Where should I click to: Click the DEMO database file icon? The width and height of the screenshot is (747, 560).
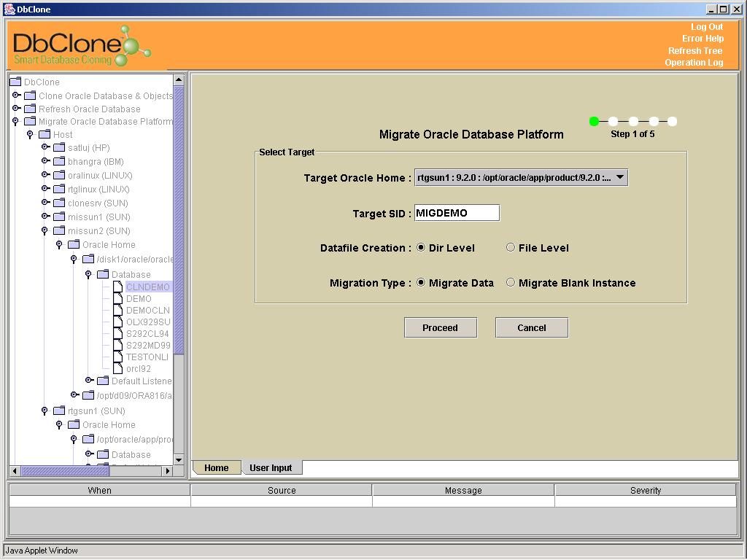click(x=117, y=298)
